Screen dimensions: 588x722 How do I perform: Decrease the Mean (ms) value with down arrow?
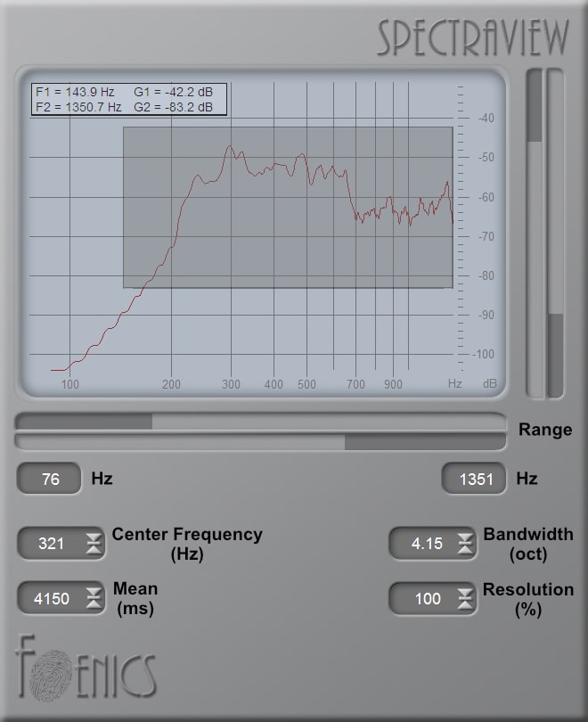coord(94,604)
